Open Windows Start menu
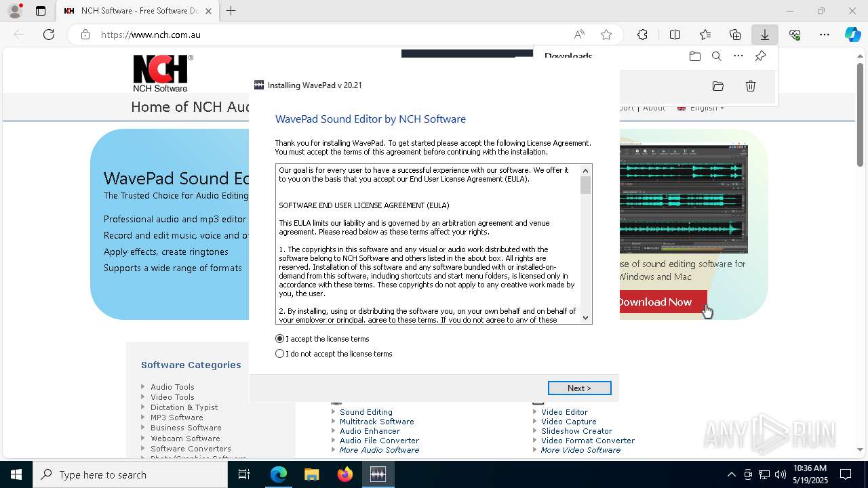Screen dimensions: 868x488 tap(16, 474)
